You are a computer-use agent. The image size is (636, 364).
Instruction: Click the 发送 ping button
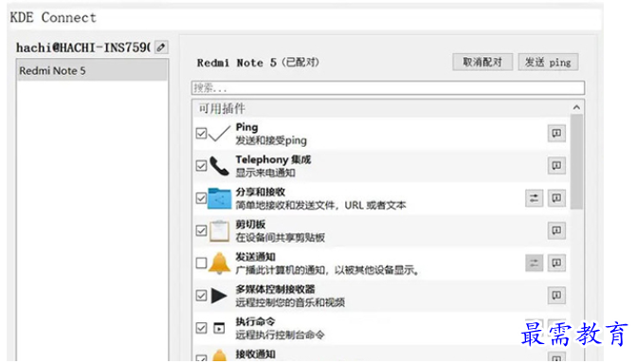tap(548, 62)
